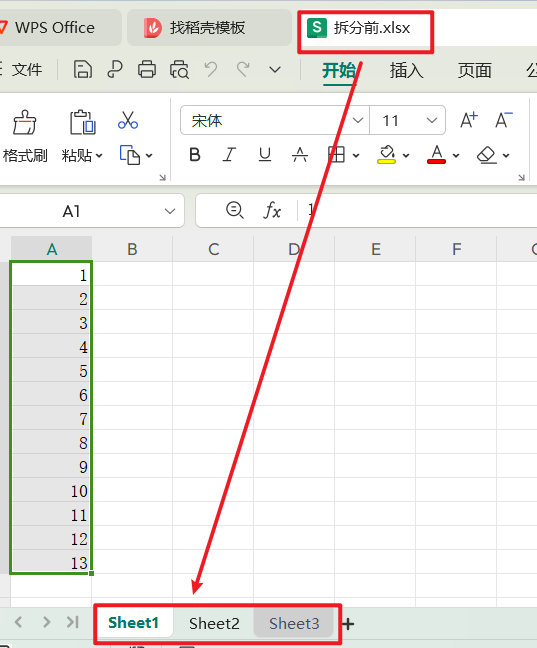Click the fx insert function icon
Image resolution: width=537 pixels, height=648 pixels.
coord(272,210)
